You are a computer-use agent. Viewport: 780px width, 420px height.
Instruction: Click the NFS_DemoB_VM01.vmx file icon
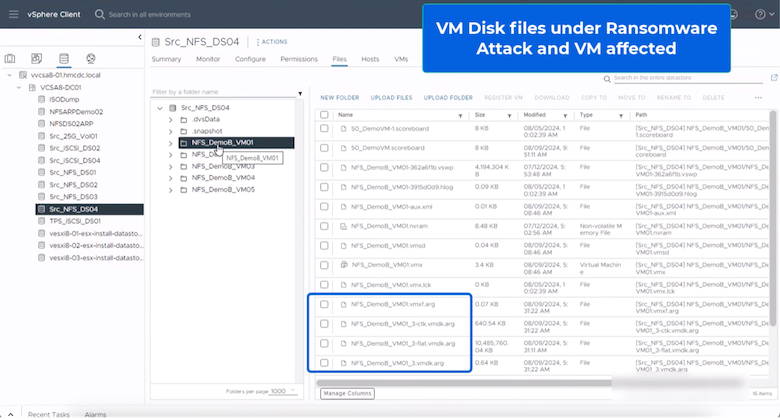(x=344, y=265)
